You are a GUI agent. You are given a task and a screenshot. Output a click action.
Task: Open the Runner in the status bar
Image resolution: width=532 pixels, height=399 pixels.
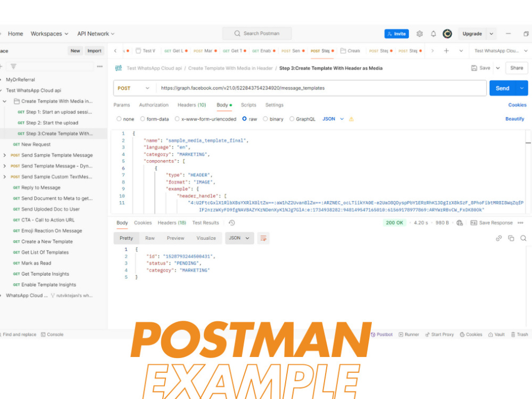(409, 335)
